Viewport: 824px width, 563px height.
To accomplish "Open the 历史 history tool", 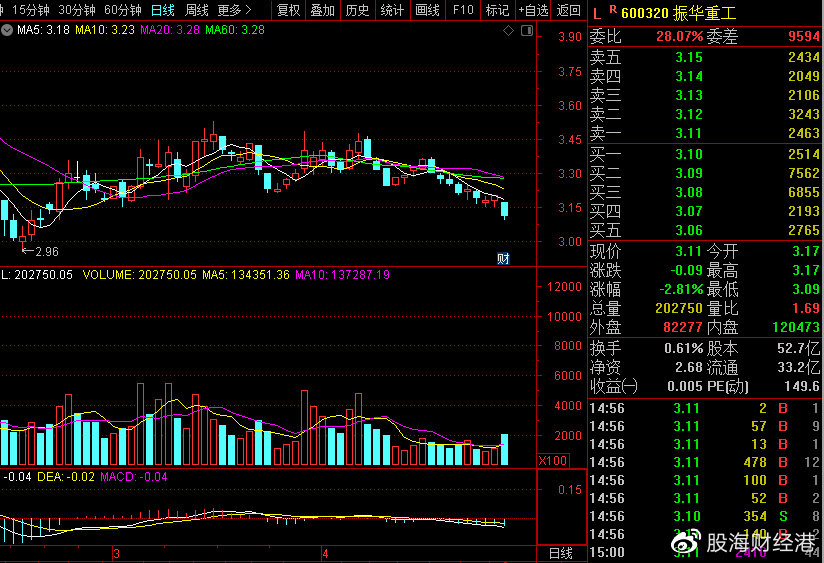I will point(357,10).
